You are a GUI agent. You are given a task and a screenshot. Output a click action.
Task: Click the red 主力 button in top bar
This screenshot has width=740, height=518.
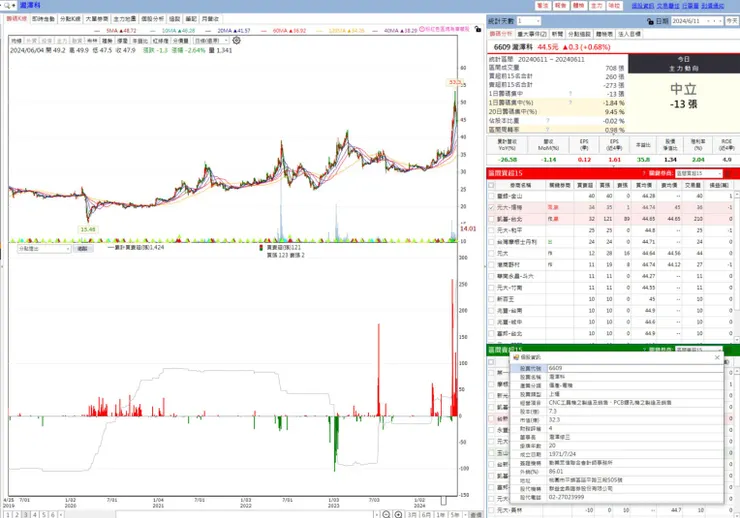[597, 6]
